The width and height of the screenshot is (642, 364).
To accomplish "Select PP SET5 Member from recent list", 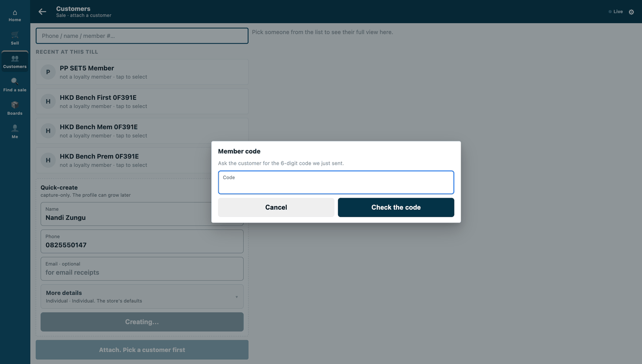I will [142, 72].
